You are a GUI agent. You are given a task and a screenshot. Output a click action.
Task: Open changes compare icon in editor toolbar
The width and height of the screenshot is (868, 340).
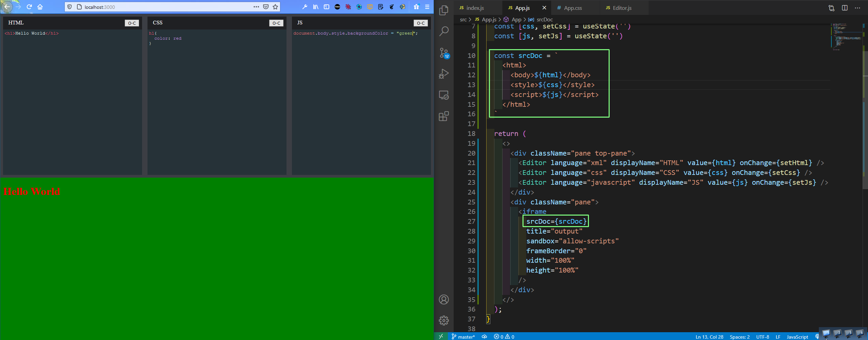(831, 8)
